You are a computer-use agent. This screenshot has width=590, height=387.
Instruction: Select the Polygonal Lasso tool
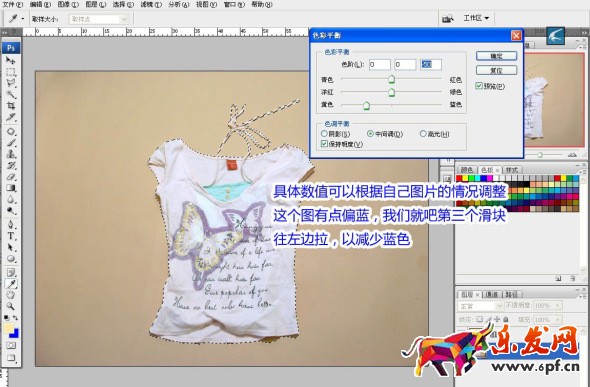(11, 83)
